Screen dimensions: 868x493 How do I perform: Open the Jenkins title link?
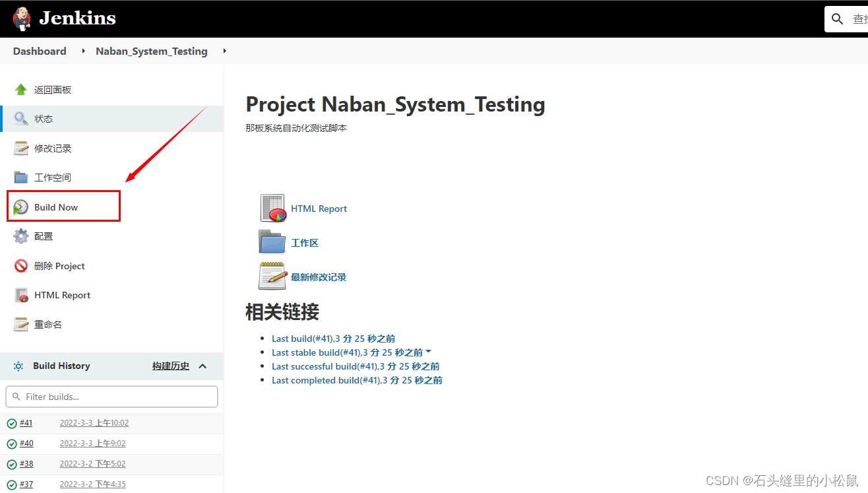coord(77,18)
